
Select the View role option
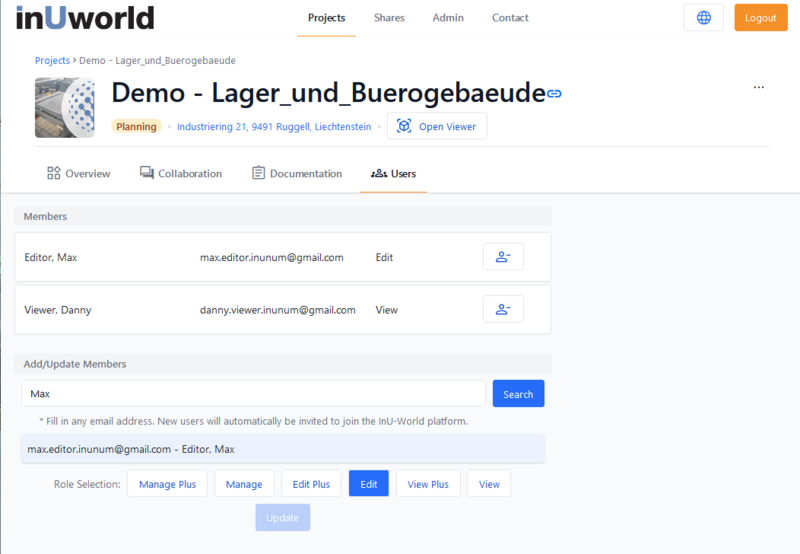489,484
